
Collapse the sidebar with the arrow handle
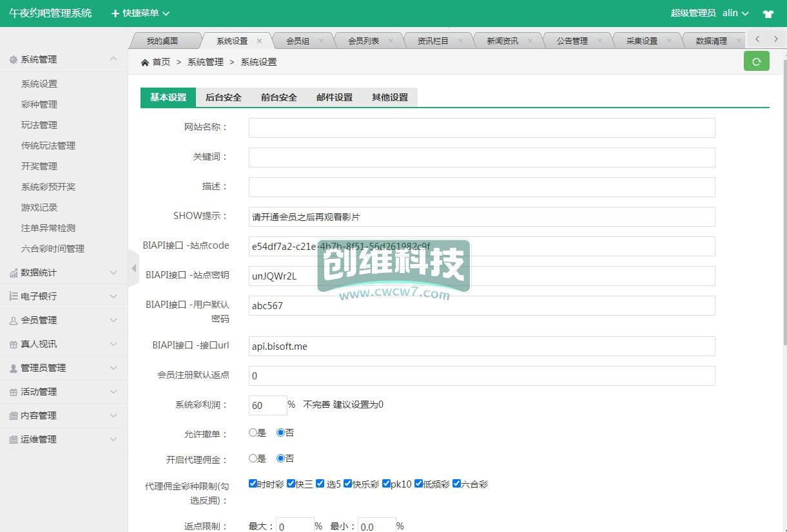tap(133, 267)
